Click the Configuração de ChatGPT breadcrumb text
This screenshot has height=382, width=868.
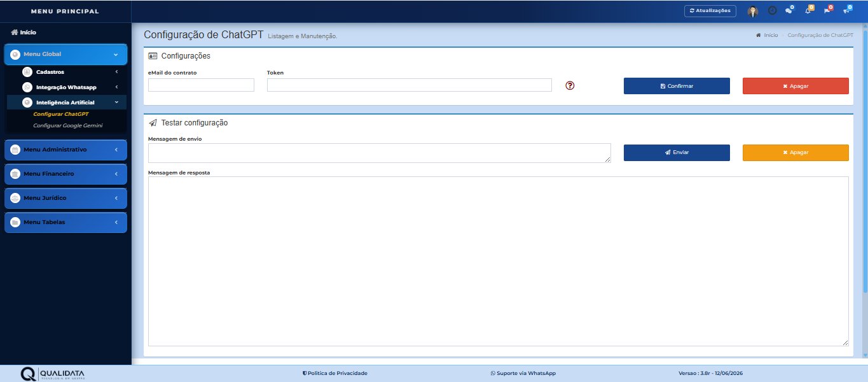820,36
